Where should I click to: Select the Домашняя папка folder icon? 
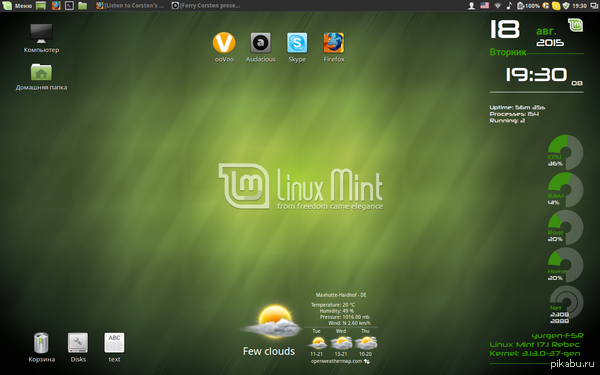click(41, 77)
